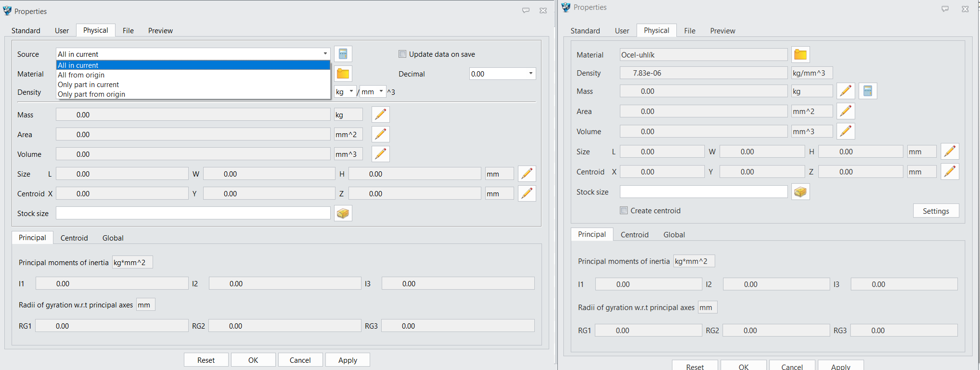Click calculator icon beside Mass in right dialog
The height and width of the screenshot is (370, 980).
coord(867,91)
